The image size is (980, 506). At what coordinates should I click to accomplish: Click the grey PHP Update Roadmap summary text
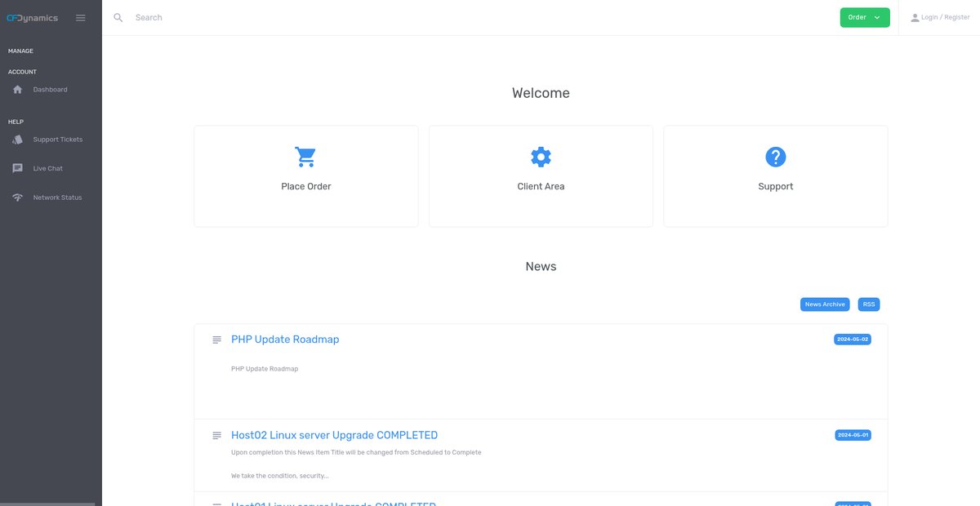click(265, 369)
